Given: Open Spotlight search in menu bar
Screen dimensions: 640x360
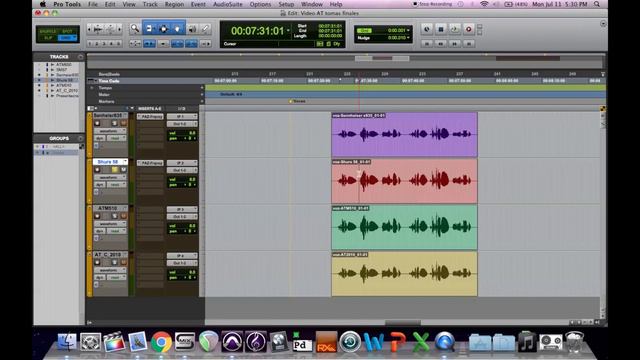Looking at the screenshot, I should click(597, 4).
